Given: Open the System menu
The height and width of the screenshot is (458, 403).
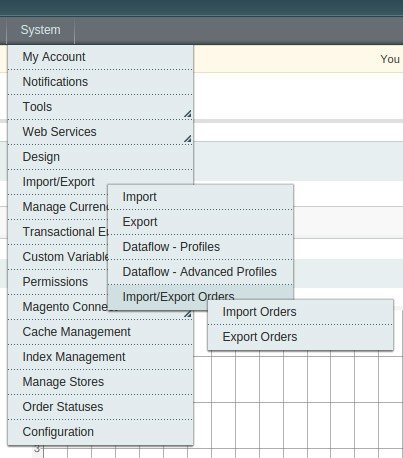Looking at the screenshot, I should tap(40, 30).
